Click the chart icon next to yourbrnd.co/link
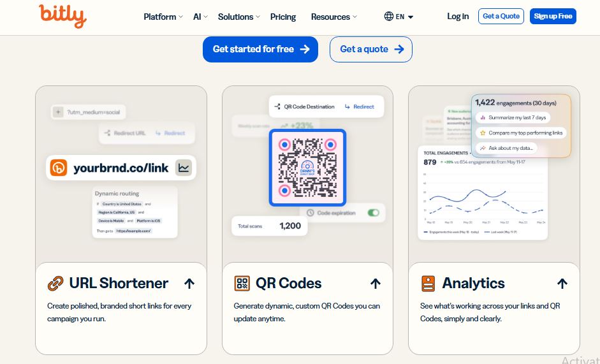Screen dimensions: 600x364 pyautogui.click(x=184, y=168)
